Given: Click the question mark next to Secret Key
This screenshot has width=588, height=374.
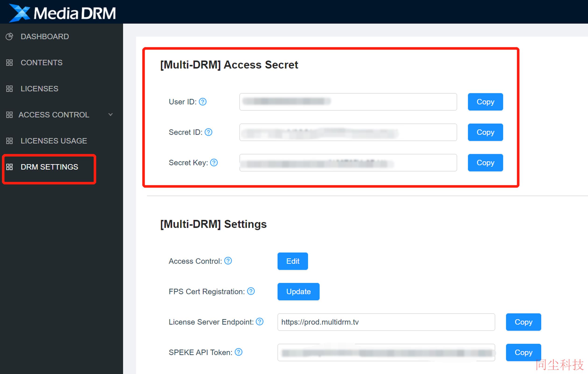Looking at the screenshot, I should [x=214, y=162].
